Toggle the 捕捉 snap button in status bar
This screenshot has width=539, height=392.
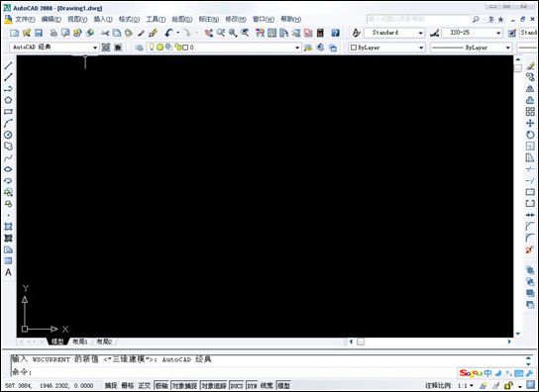(111, 385)
